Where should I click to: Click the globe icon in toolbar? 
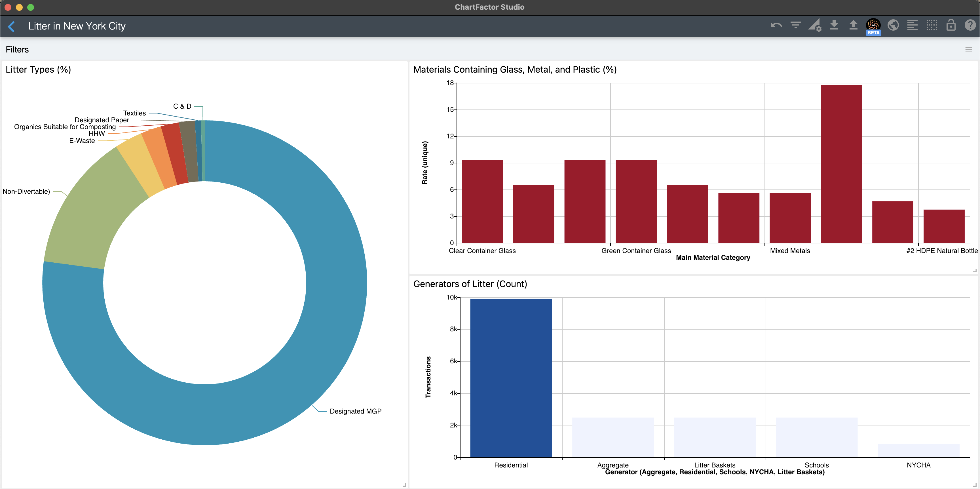[x=893, y=26]
